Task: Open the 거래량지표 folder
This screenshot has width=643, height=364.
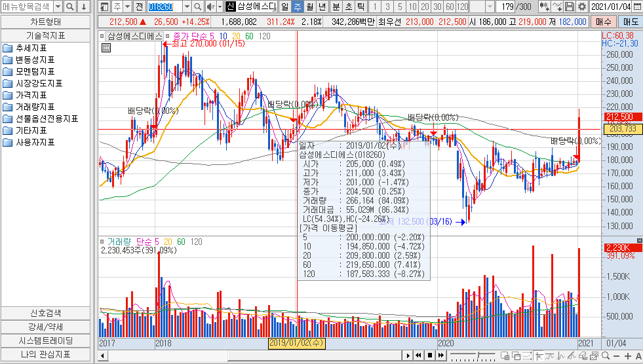Action: [29, 107]
